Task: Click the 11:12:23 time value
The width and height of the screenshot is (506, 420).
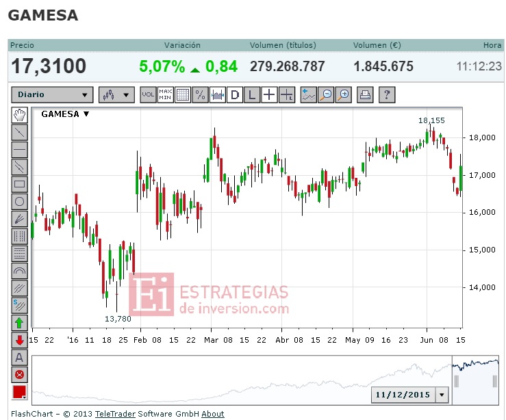Action: click(x=479, y=67)
